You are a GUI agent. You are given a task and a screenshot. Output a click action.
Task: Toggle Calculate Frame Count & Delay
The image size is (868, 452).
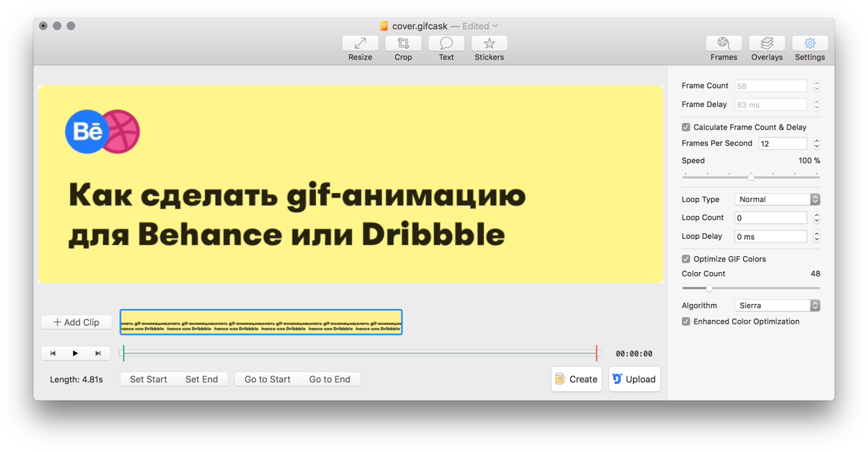685,127
